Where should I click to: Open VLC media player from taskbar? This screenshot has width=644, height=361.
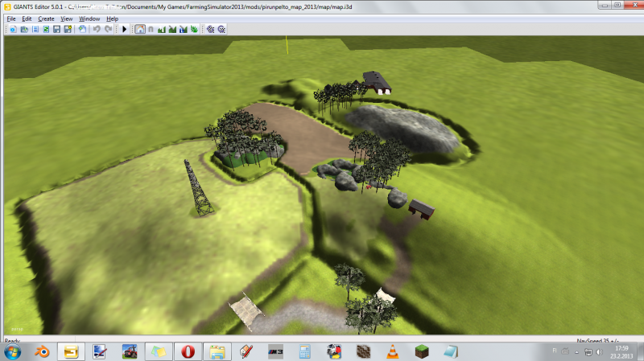pos(393,352)
